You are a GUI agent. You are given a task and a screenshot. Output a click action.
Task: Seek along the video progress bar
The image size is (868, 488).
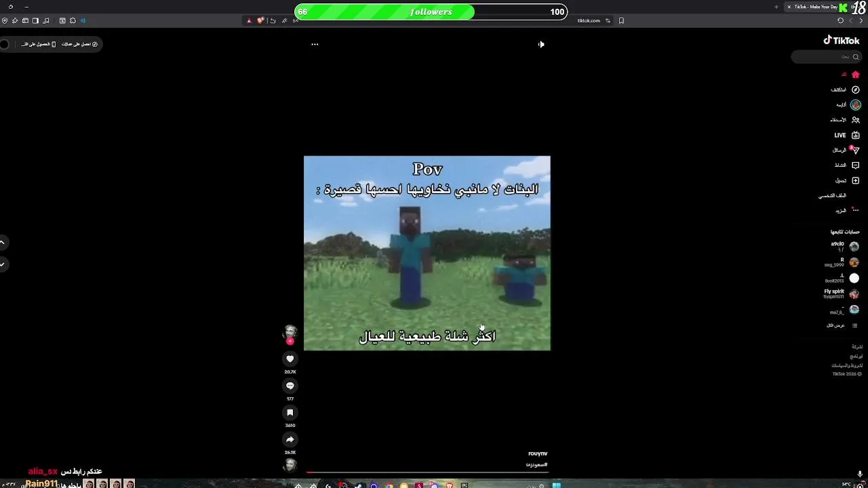pos(427,472)
